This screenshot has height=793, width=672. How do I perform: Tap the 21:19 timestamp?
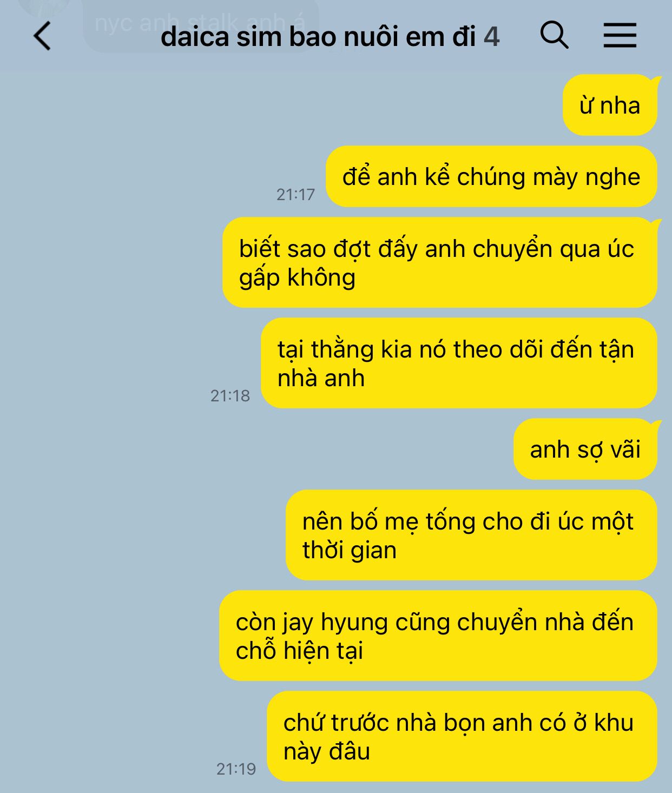click(236, 769)
